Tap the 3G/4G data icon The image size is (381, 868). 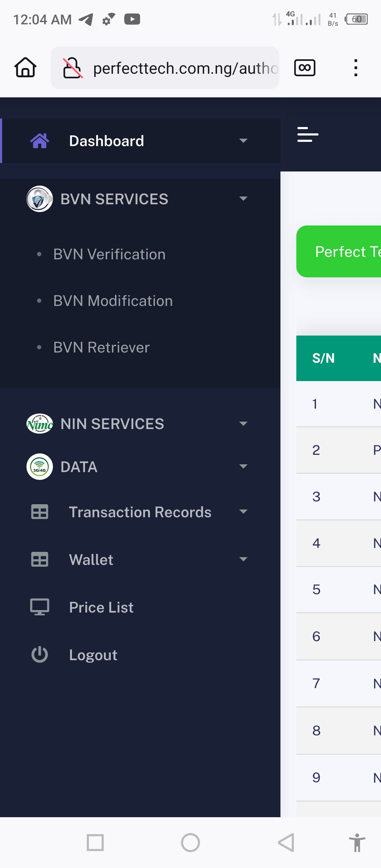(x=40, y=466)
